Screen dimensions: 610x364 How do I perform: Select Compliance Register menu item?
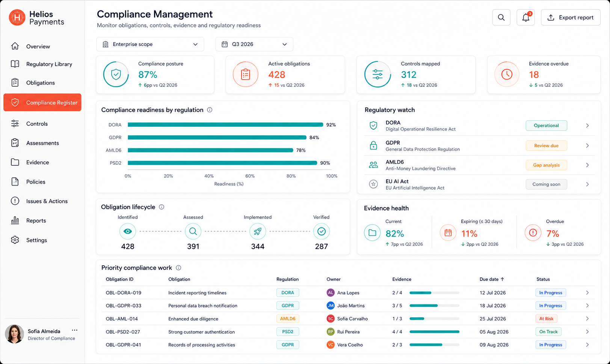(42, 103)
